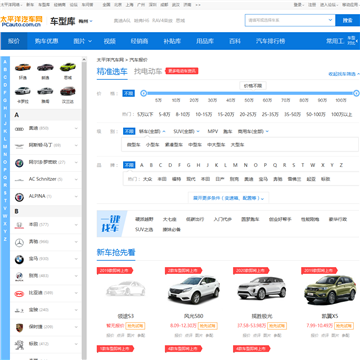Click the left price slider handle
Image resolution: width=360 pixels, height=360 pixels.
[x=144, y=93]
